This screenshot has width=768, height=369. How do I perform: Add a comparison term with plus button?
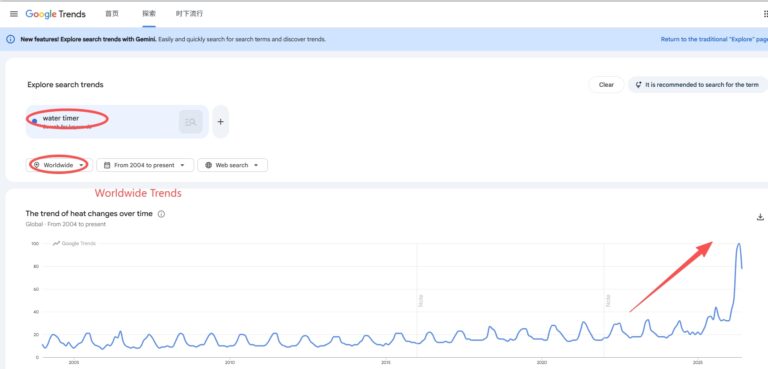(220, 122)
